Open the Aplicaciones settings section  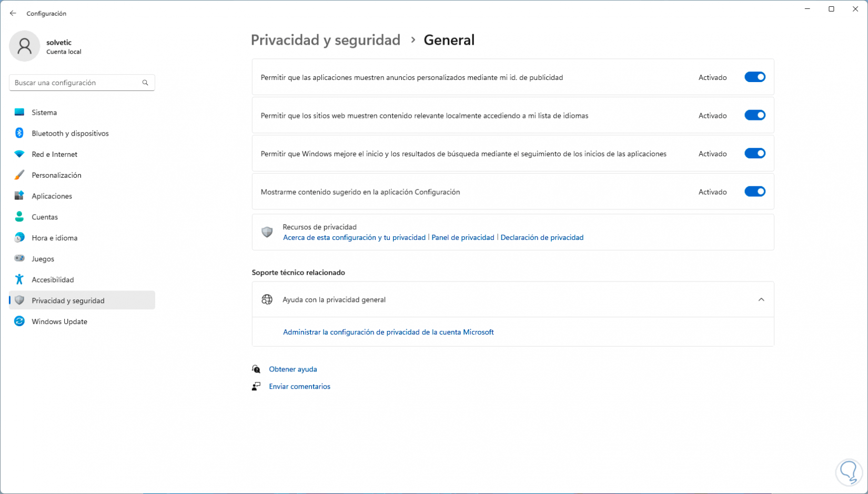point(52,196)
